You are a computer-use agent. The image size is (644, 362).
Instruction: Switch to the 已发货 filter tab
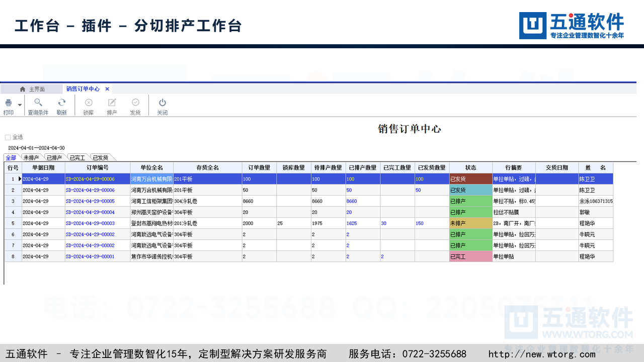100,158
